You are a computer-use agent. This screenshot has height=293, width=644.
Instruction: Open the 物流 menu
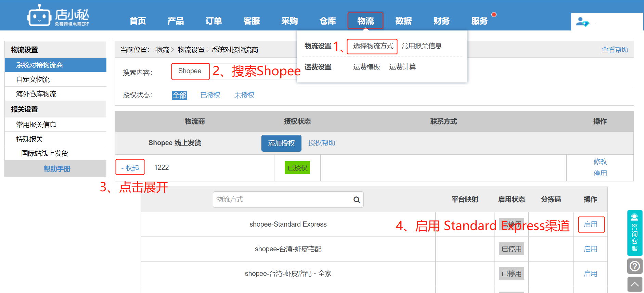365,21
